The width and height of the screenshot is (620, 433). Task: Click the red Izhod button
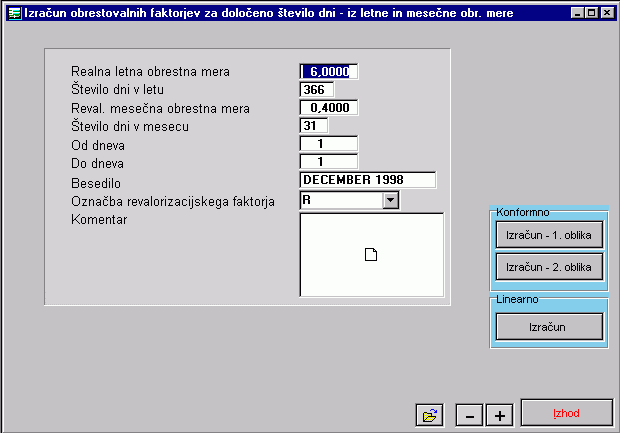tap(567, 413)
